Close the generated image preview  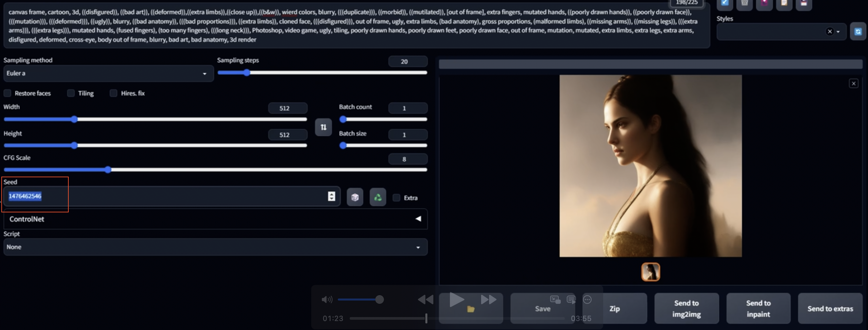coord(853,83)
